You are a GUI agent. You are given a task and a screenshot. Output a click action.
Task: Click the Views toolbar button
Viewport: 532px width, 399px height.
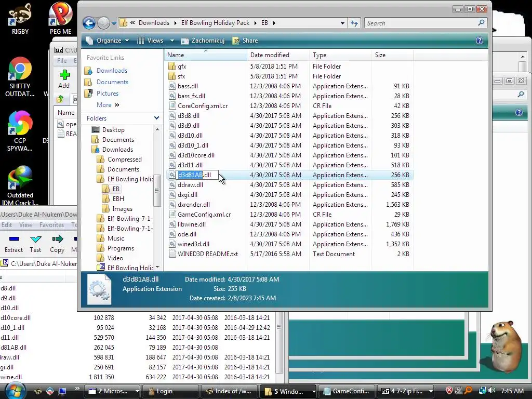pyautogui.click(x=151, y=41)
